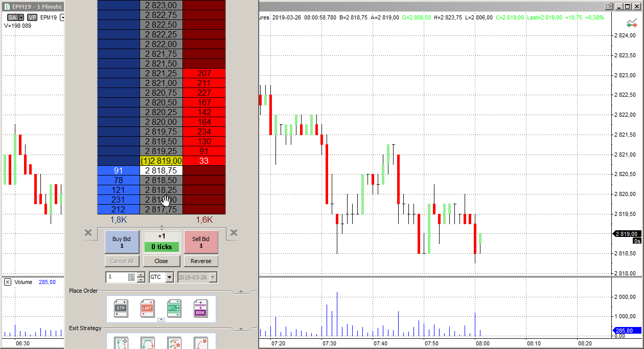Open the EPM19 symbol dropdown
Image resolution: width=644 pixels, height=349 pixels.
tap(62, 17)
